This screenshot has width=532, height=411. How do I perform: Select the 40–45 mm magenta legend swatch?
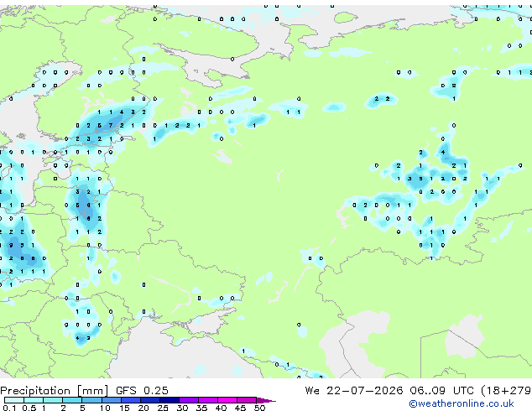coord(227,400)
